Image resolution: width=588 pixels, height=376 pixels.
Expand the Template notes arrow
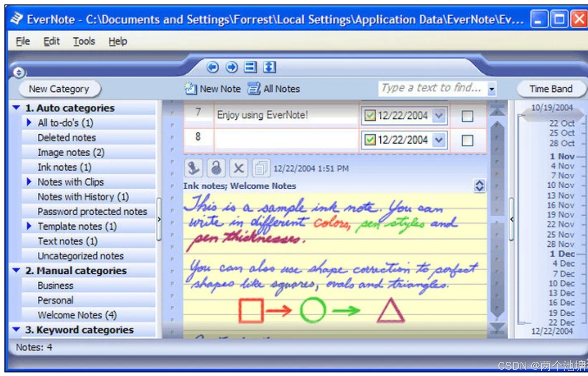tap(29, 226)
